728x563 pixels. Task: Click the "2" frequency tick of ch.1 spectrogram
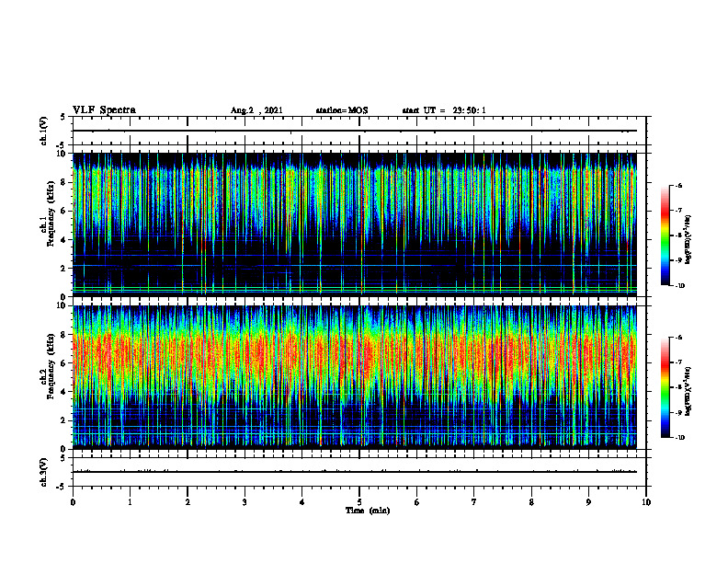point(65,269)
